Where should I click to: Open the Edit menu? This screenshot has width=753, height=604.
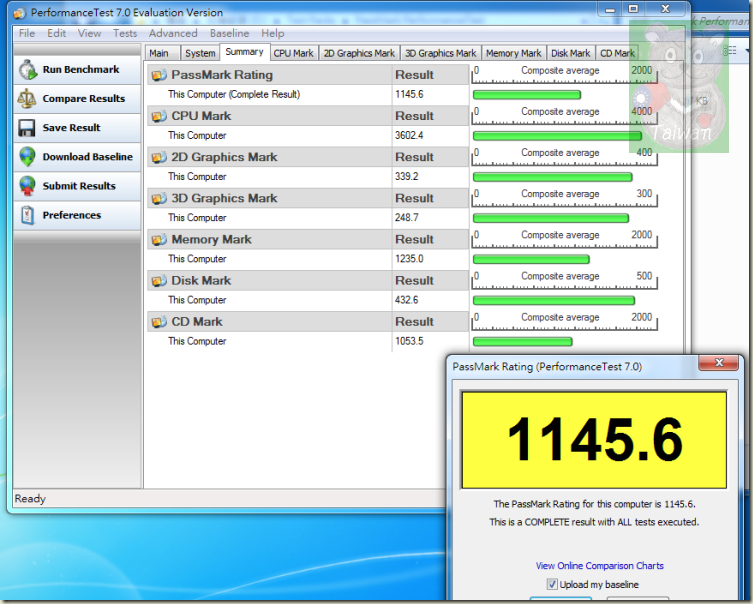(x=57, y=33)
